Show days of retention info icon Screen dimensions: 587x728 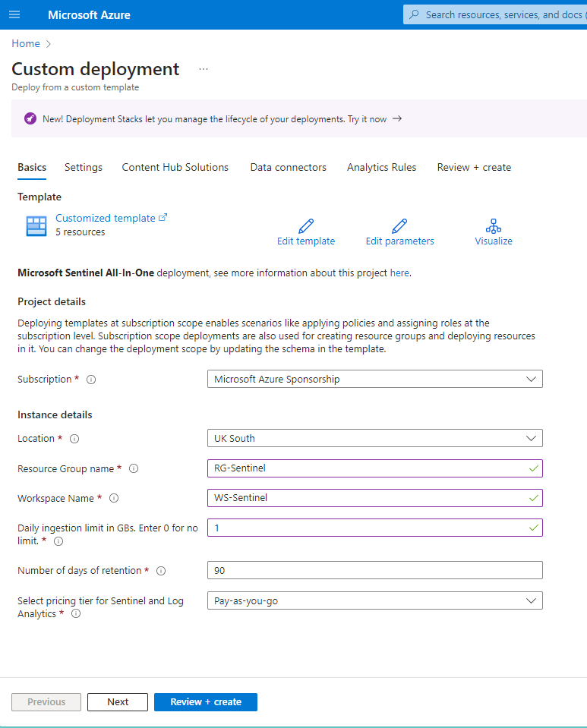click(x=161, y=571)
